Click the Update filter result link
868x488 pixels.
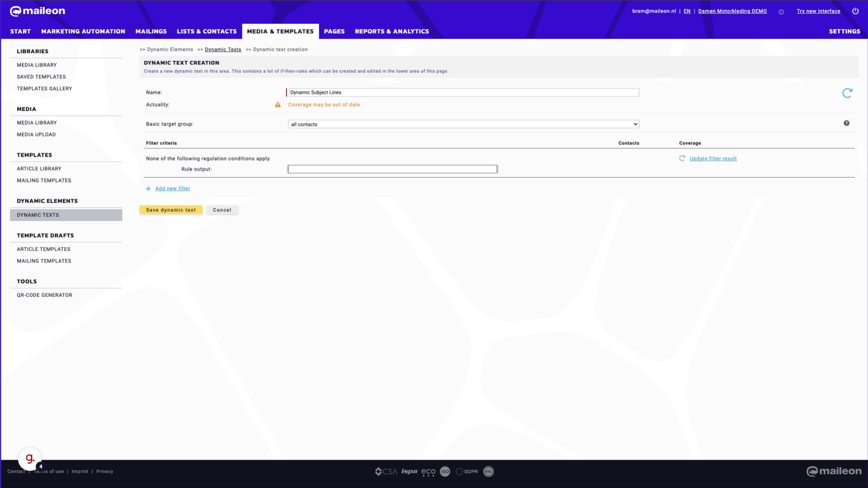point(713,159)
